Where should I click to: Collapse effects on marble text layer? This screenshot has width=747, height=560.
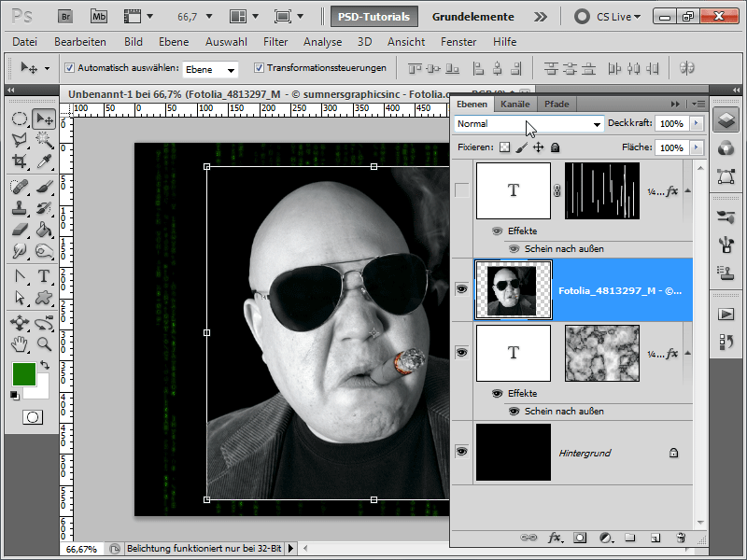[687, 354]
